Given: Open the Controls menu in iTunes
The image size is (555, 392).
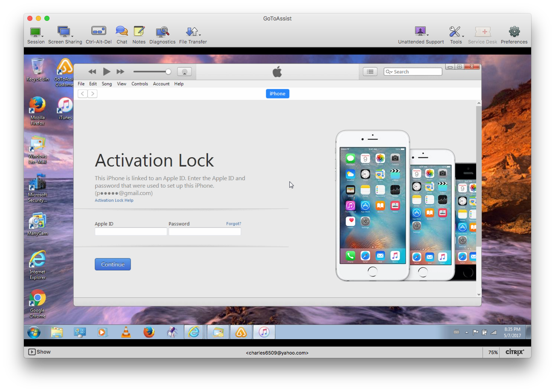Looking at the screenshot, I should (139, 84).
